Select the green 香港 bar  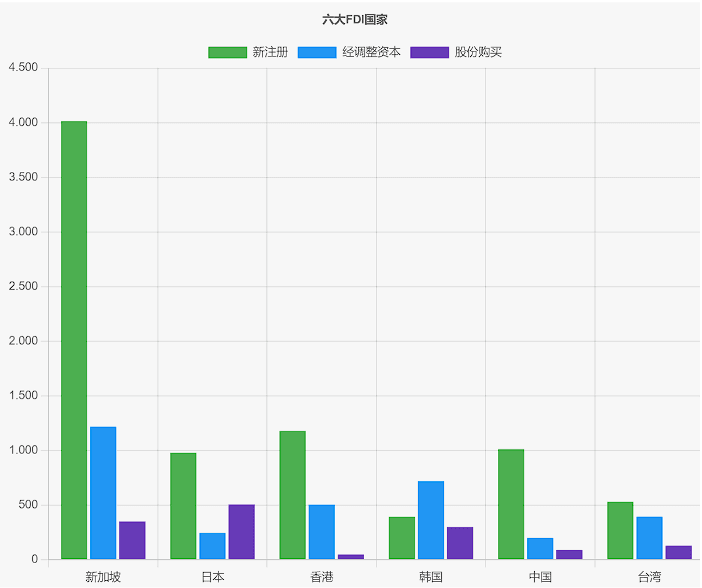tap(293, 495)
